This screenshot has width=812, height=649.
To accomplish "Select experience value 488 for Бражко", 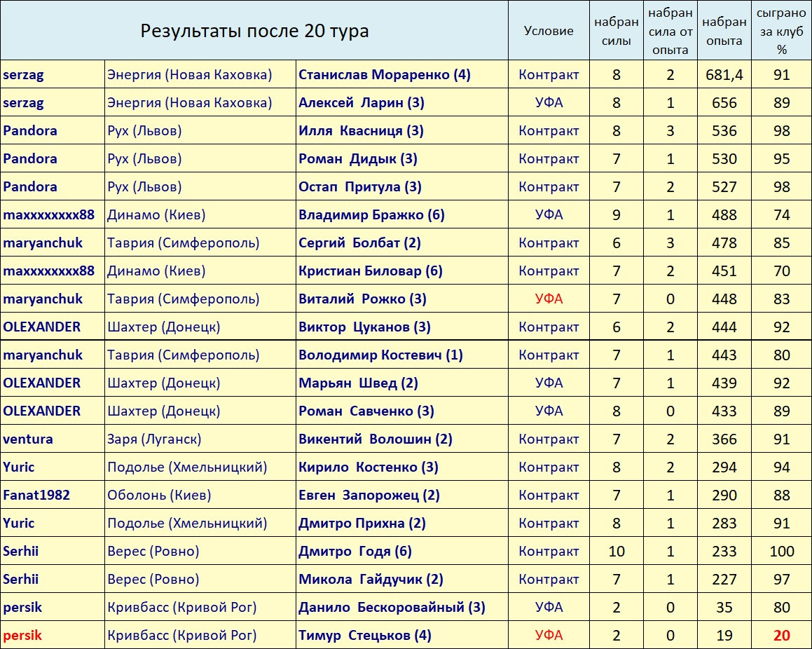I will tap(724, 214).
